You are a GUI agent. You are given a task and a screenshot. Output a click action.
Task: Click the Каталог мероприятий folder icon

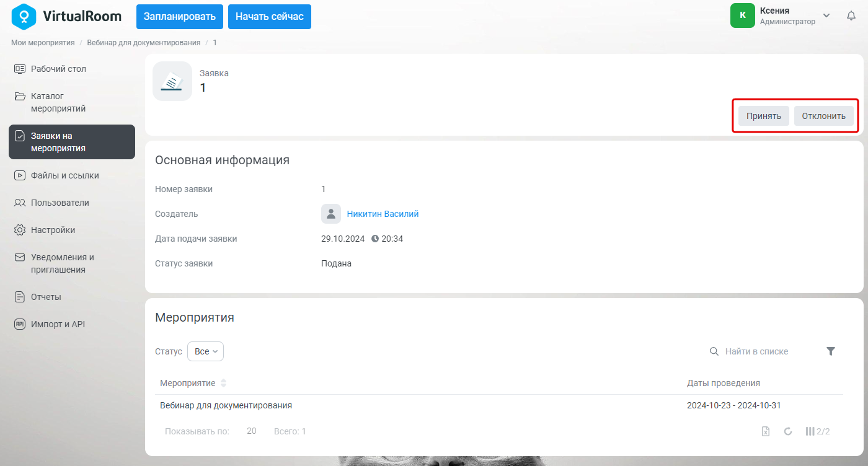[x=20, y=96]
